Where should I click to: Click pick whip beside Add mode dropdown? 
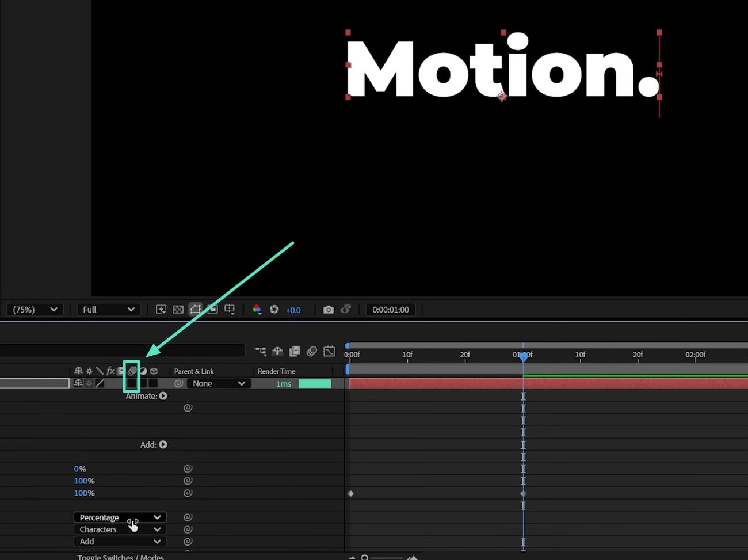(x=188, y=542)
